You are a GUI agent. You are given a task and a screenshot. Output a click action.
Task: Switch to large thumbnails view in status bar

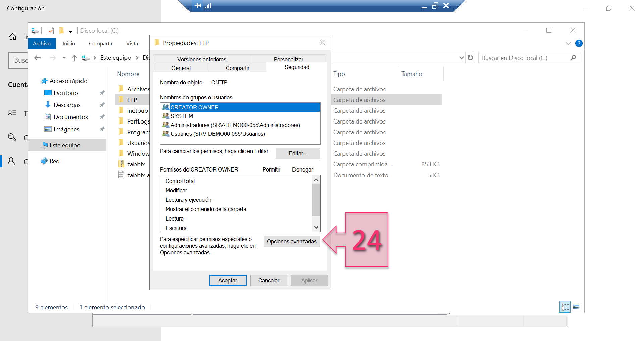point(576,307)
